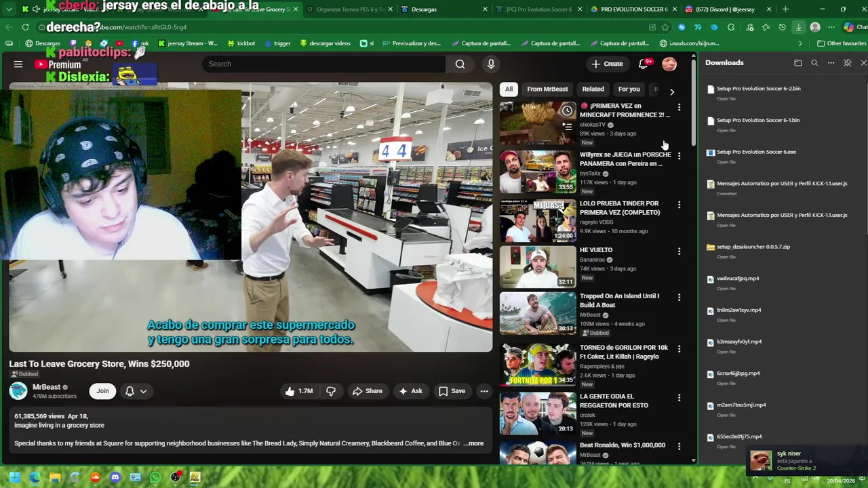Click the Create button
Viewport: 868px width, 488px height.
pos(607,64)
